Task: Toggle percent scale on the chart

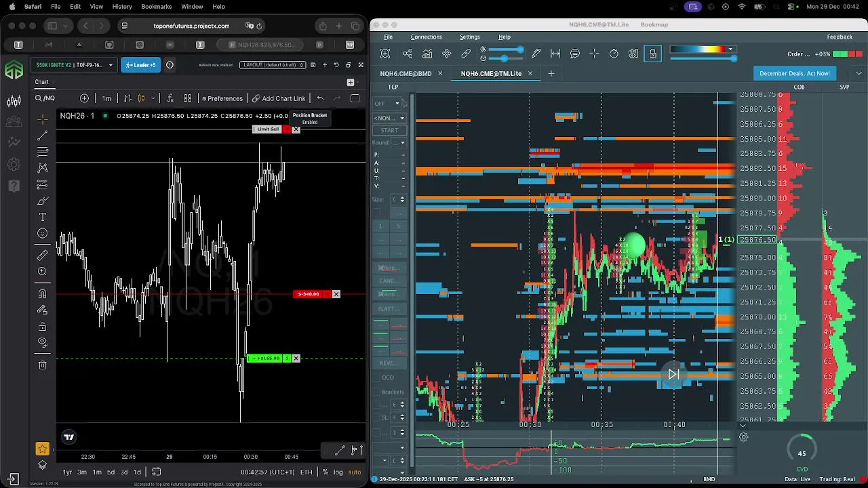Action: pyautogui.click(x=325, y=472)
